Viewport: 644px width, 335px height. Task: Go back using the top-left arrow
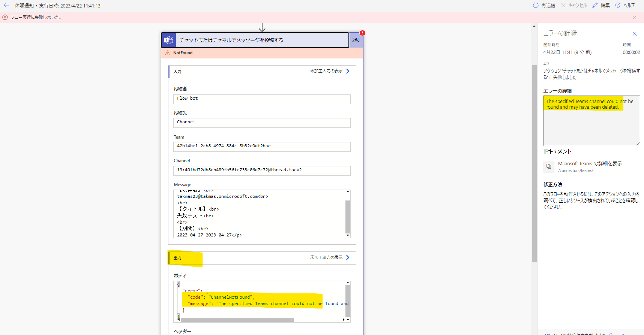tap(6, 5)
